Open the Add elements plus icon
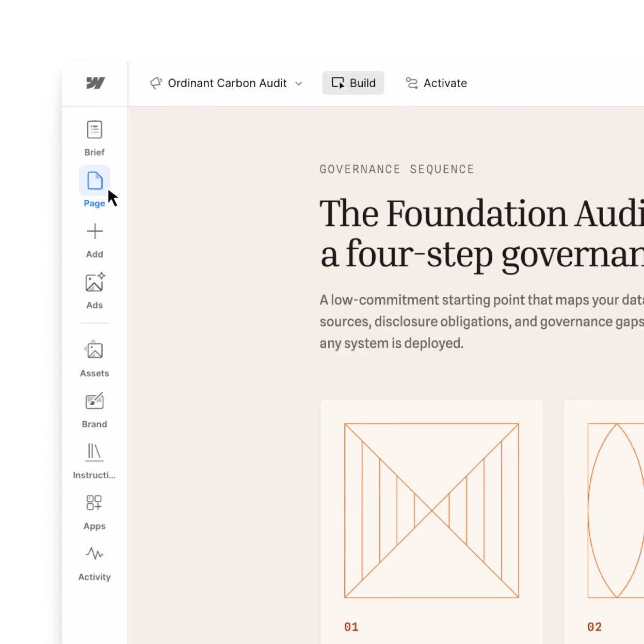644x644 pixels. pos(94,231)
